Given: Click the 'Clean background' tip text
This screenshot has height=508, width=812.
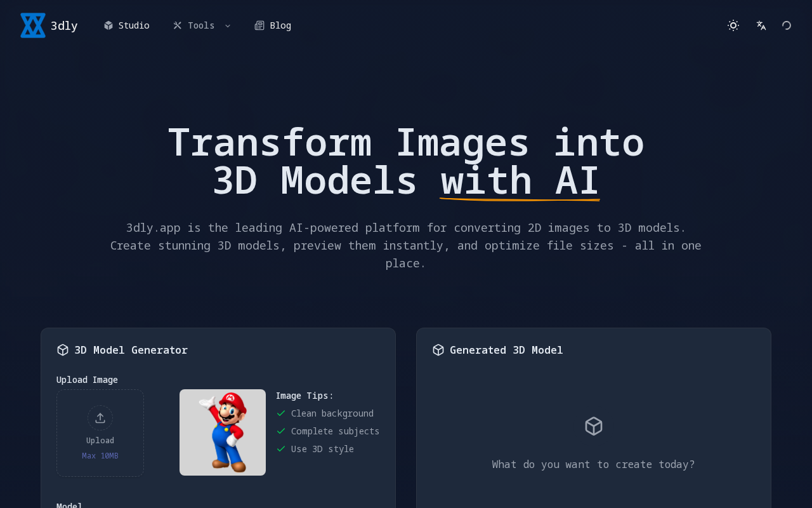Looking at the screenshot, I should click(x=332, y=413).
